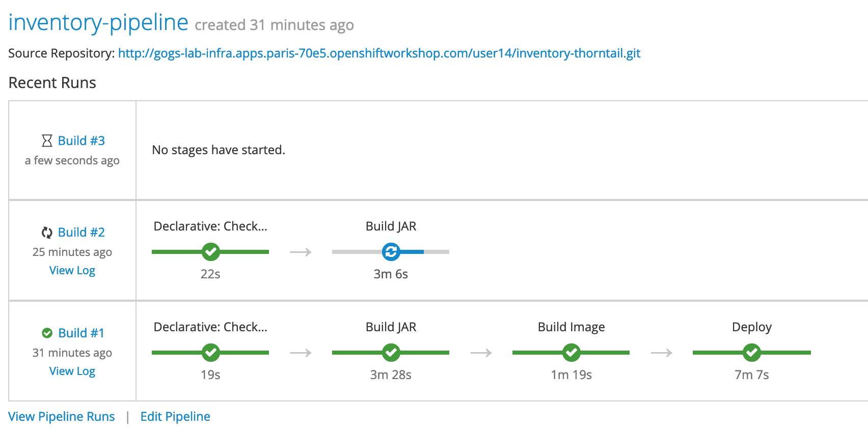Click the green success check beside Build #1
868x433 pixels.
[47, 333]
